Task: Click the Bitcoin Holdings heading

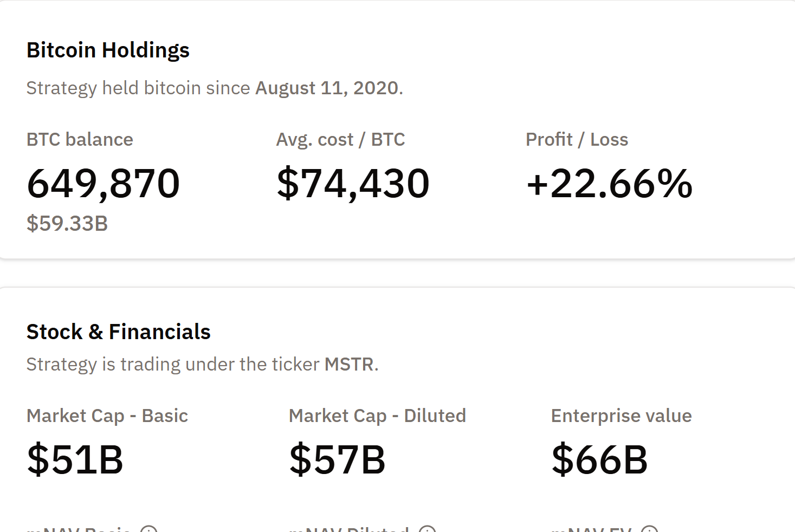Action: 108,50
